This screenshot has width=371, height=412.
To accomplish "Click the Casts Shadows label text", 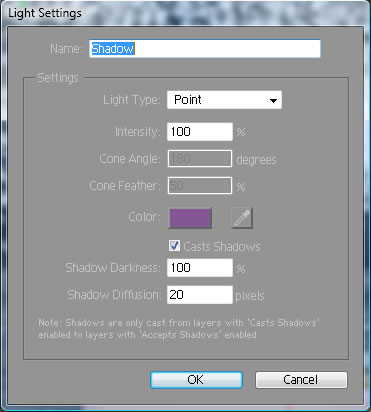I will coord(222,247).
